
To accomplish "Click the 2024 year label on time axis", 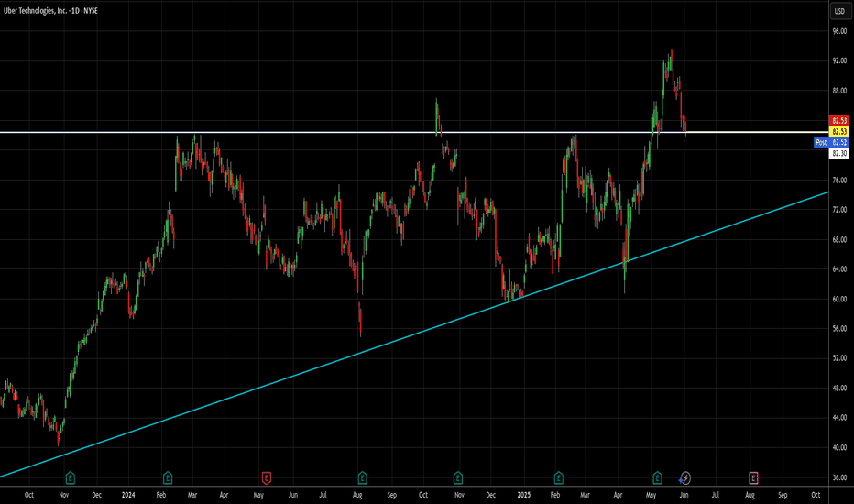I will coord(128,495).
